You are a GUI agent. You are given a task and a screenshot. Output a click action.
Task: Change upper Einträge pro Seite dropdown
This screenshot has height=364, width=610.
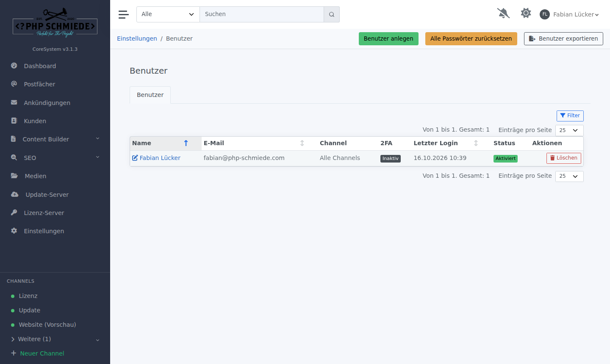click(569, 130)
